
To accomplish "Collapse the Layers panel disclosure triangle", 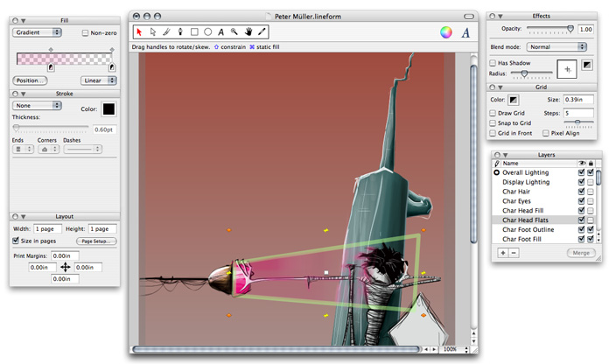I will pyautogui.click(x=506, y=155).
